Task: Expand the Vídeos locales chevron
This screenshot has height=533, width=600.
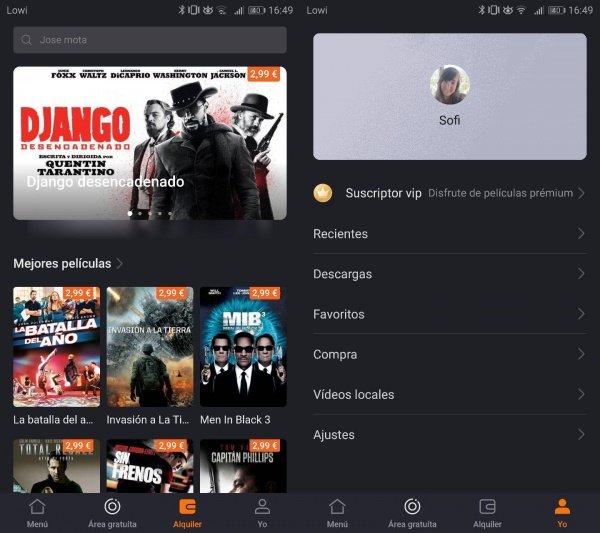Action: click(581, 394)
